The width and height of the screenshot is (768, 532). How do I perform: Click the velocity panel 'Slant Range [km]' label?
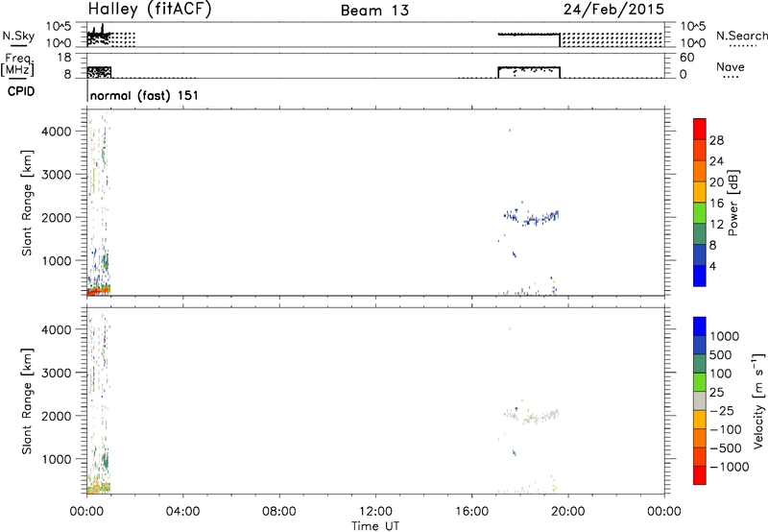[x=27, y=401]
